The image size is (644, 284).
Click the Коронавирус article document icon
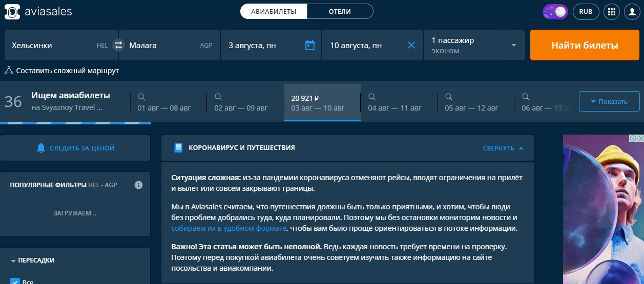pos(178,148)
